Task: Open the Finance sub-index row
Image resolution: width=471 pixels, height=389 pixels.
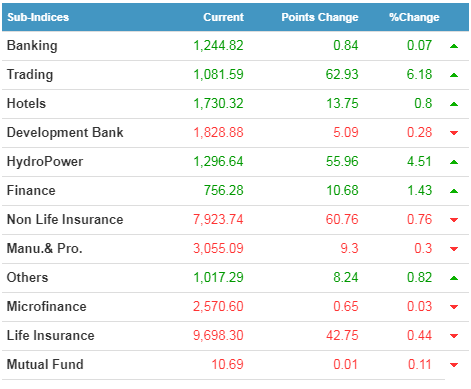Action: click(235, 191)
